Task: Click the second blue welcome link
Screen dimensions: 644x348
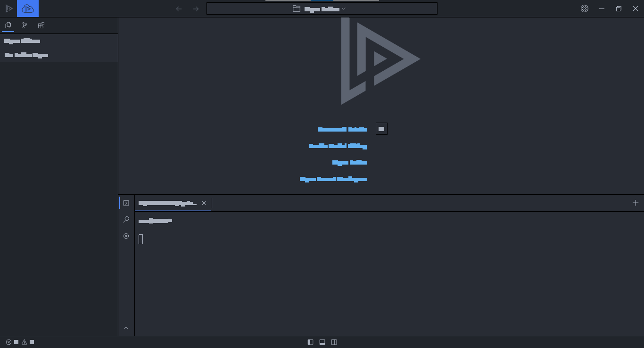Action: point(338,146)
